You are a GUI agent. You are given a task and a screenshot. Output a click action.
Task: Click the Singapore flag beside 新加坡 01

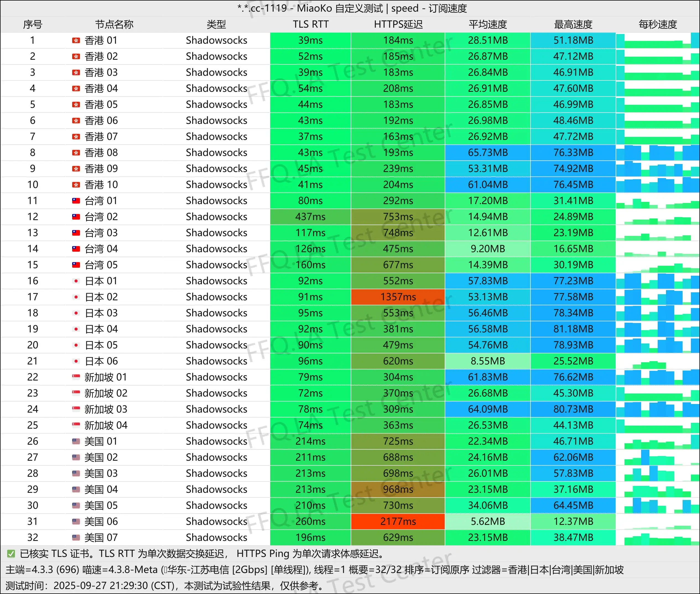tap(76, 377)
